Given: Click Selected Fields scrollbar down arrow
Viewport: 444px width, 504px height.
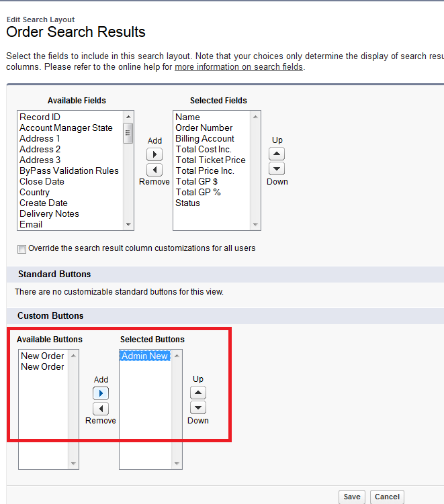Looking at the screenshot, I should pyautogui.click(x=255, y=225).
